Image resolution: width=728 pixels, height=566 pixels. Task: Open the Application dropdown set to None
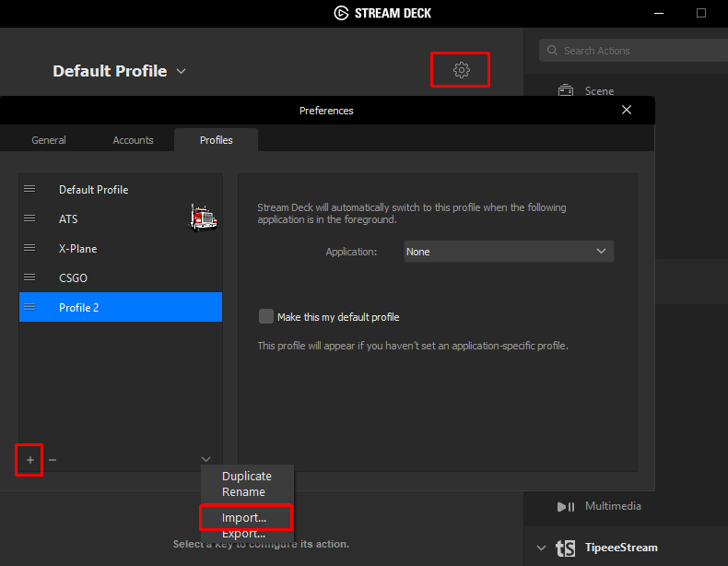tap(509, 252)
